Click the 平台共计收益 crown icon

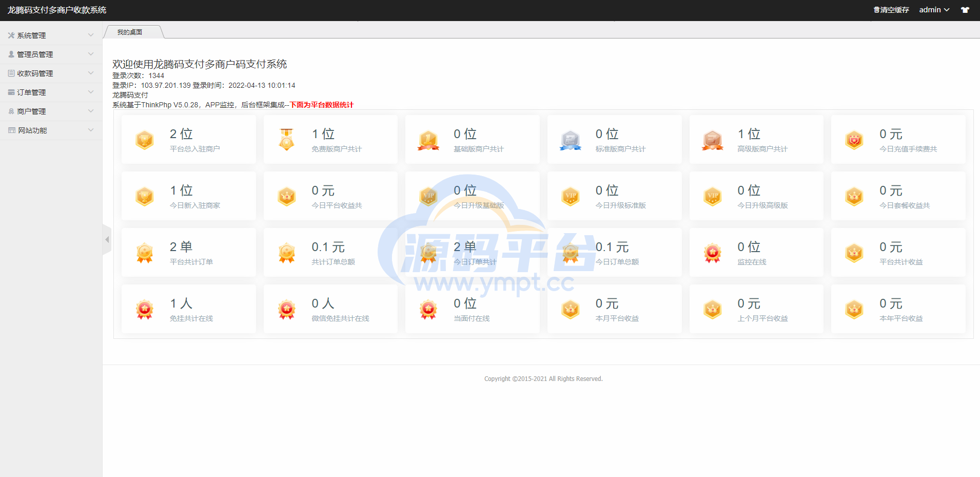(x=854, y=253)
